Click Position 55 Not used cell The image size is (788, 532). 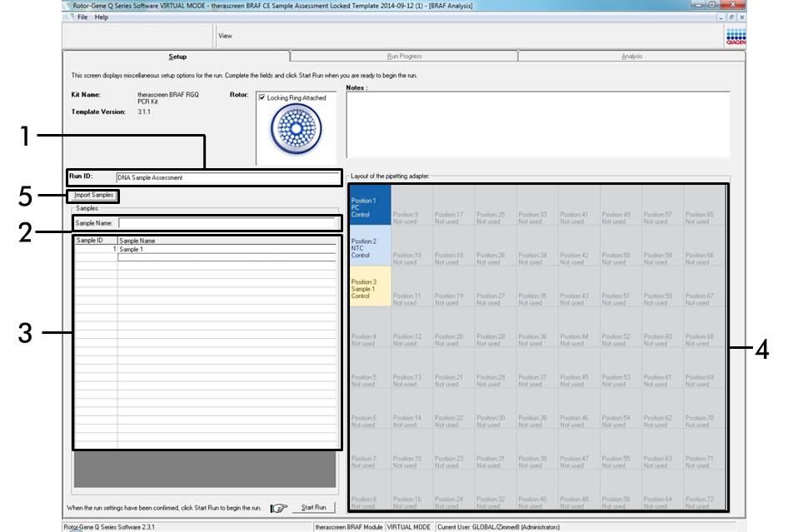point(621,449)
